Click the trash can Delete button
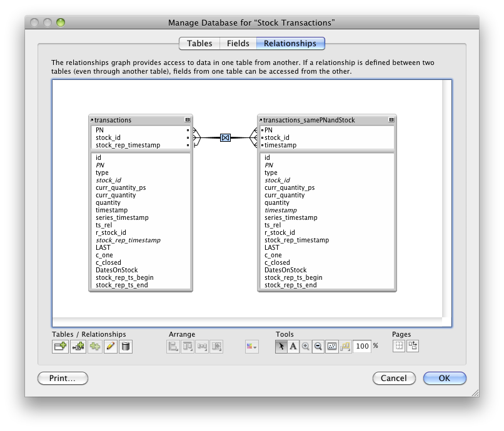 (x=126, y=347)
